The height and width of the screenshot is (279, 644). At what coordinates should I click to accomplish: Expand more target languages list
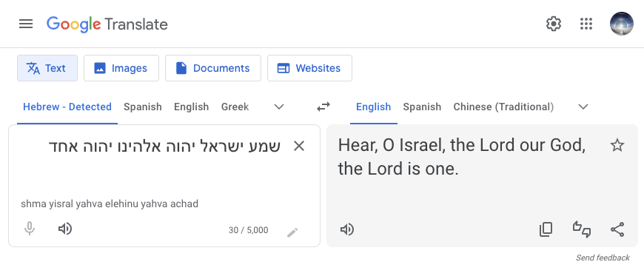(x=583, y=107)
